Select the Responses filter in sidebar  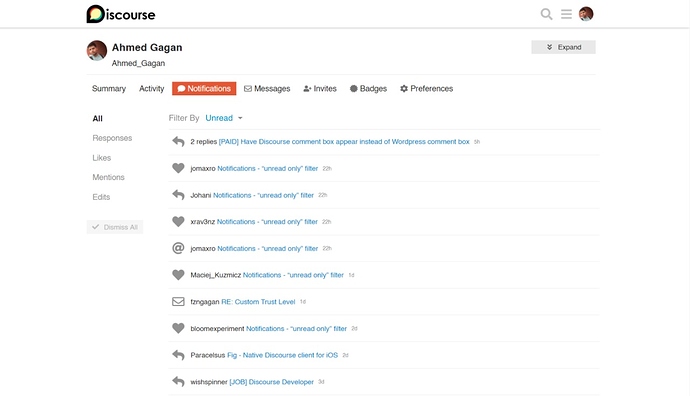[112, 138]
